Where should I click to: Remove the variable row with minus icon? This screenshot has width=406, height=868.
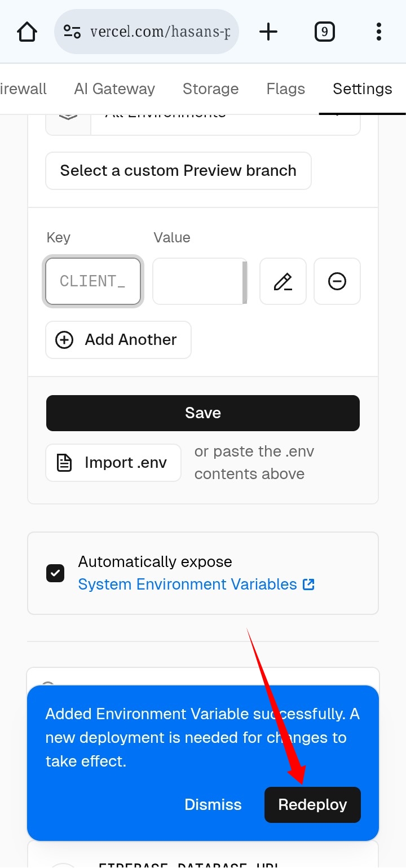point(337,281)
